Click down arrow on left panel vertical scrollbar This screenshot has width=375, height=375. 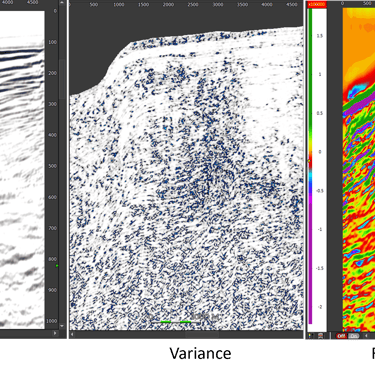coord(62,326)
